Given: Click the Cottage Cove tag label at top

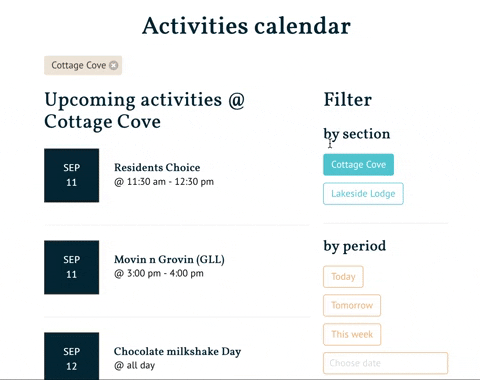Looking at the screenshot, I should click(x=79, y=65).
